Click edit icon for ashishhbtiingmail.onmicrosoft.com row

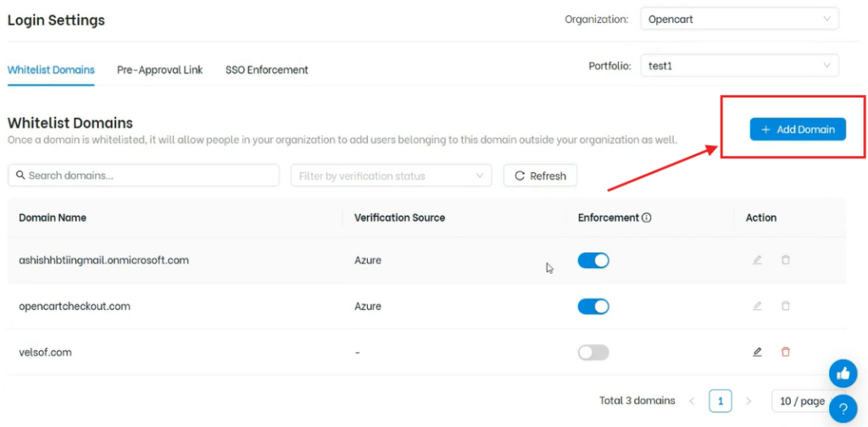757,260
